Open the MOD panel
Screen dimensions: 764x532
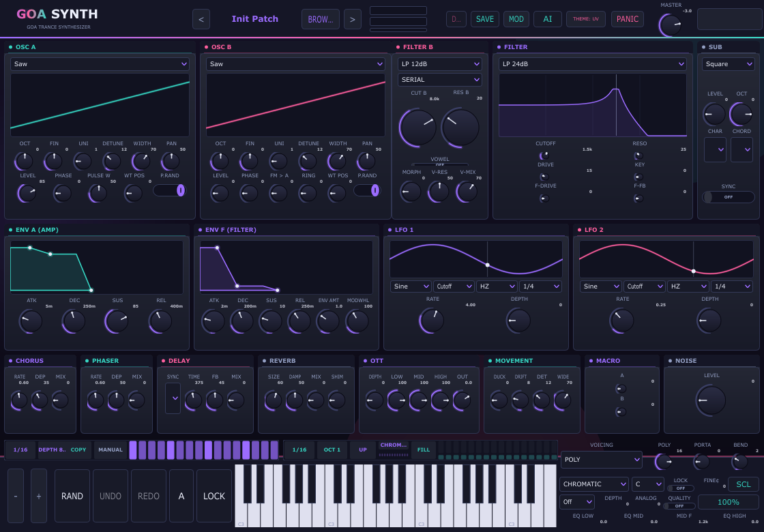[x=516, y=19]
